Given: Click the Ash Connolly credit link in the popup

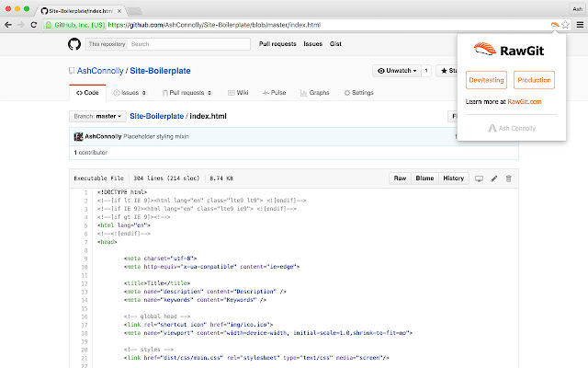Looking at the screenshot, I should click(x=512, y=129).
